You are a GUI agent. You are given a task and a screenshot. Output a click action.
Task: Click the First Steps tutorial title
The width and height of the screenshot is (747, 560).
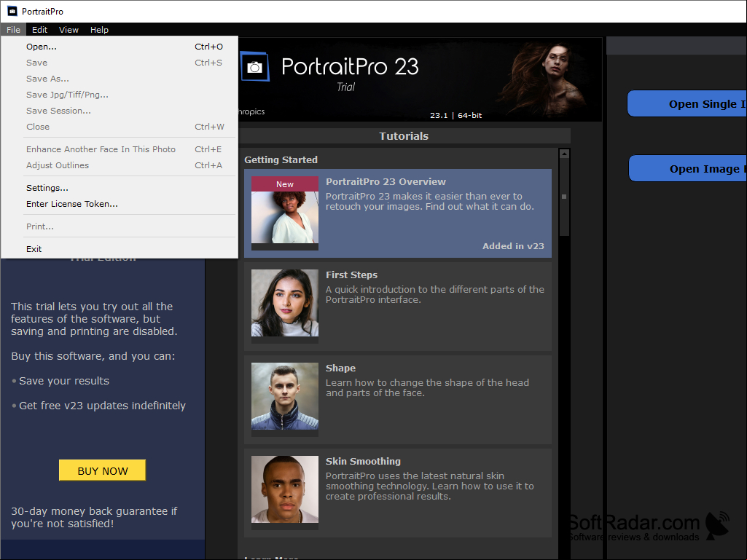point(351,275)
